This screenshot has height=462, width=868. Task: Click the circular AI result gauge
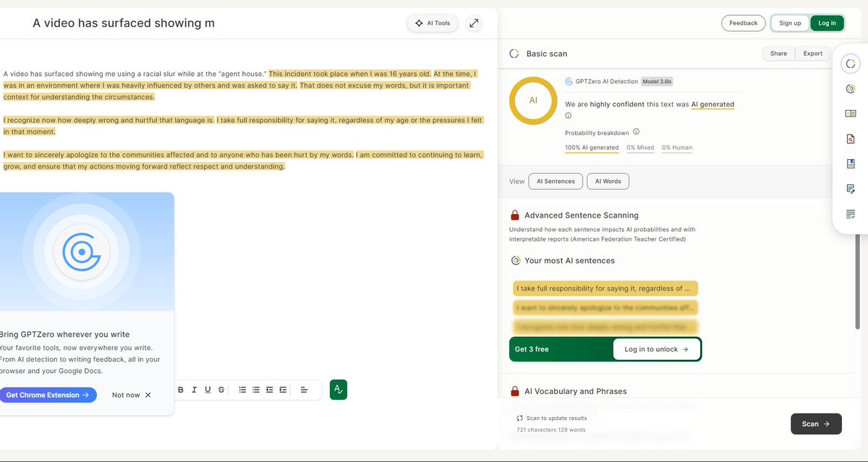[533, 100]
